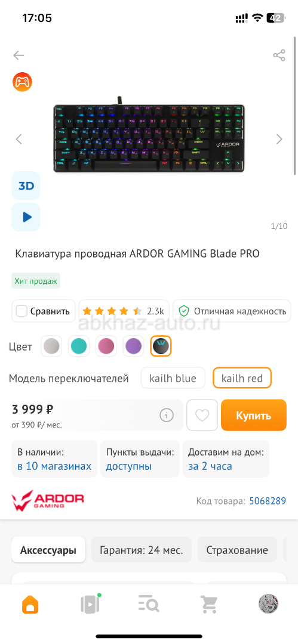
Task: Open product code 5068289 link
Action: (268, 501)
